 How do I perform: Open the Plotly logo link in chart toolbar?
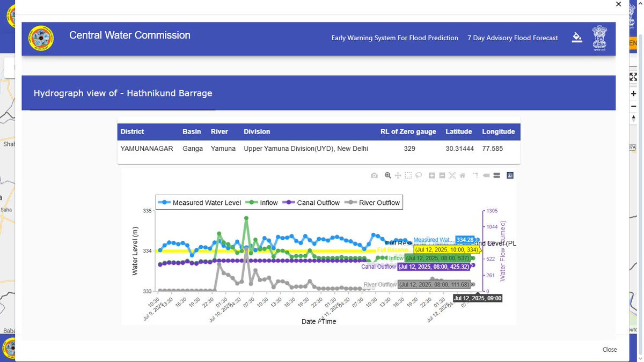[x=510, y=175]
